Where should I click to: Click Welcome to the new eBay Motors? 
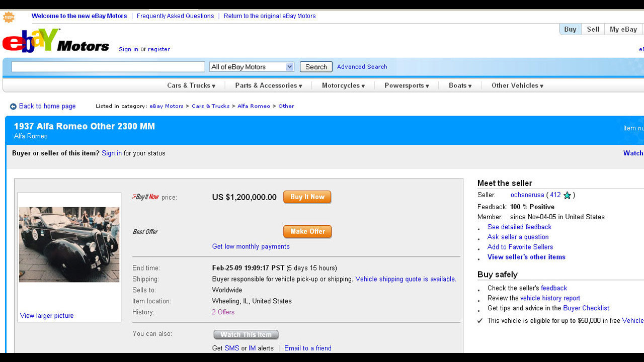(79, 16)
